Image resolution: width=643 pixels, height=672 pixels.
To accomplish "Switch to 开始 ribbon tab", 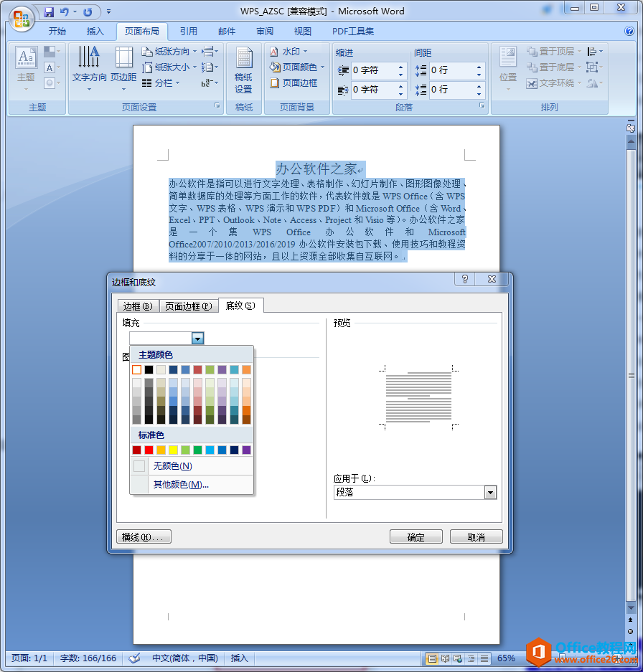I will 57,32.
